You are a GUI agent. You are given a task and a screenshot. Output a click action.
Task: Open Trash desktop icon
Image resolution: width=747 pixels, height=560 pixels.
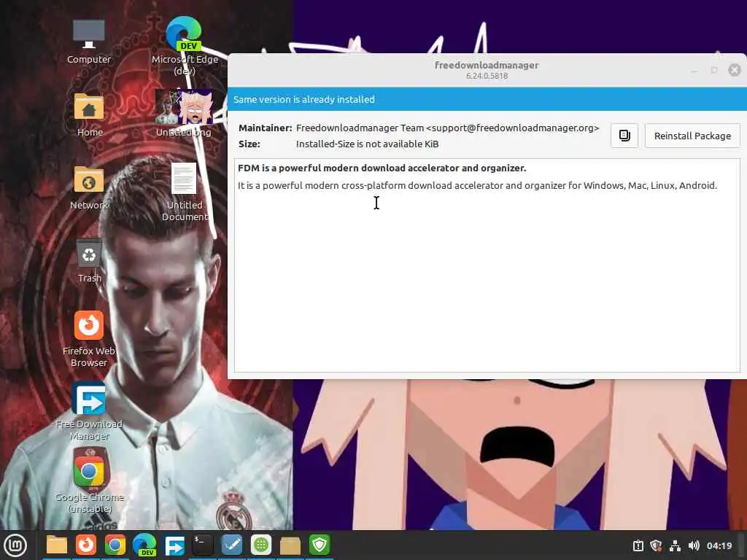89,260
